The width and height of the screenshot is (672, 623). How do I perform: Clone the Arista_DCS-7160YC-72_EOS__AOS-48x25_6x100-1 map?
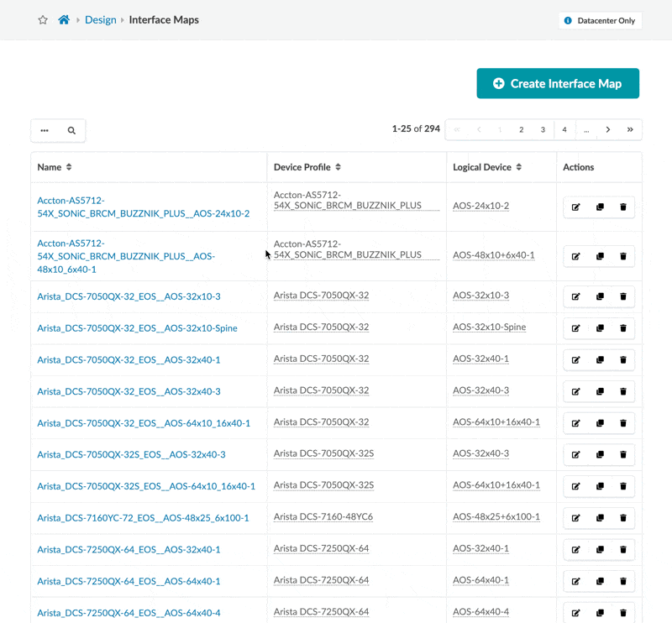(x=600, y=518)
